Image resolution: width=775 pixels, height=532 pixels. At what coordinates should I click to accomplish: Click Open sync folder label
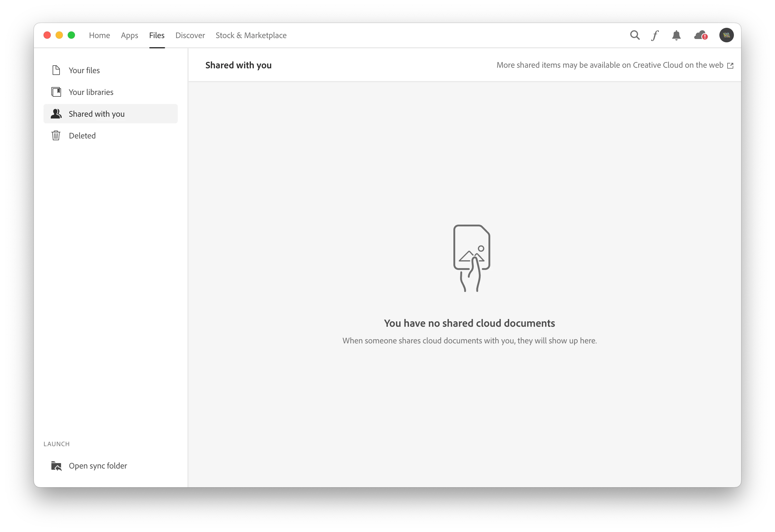tap(98, 465)
